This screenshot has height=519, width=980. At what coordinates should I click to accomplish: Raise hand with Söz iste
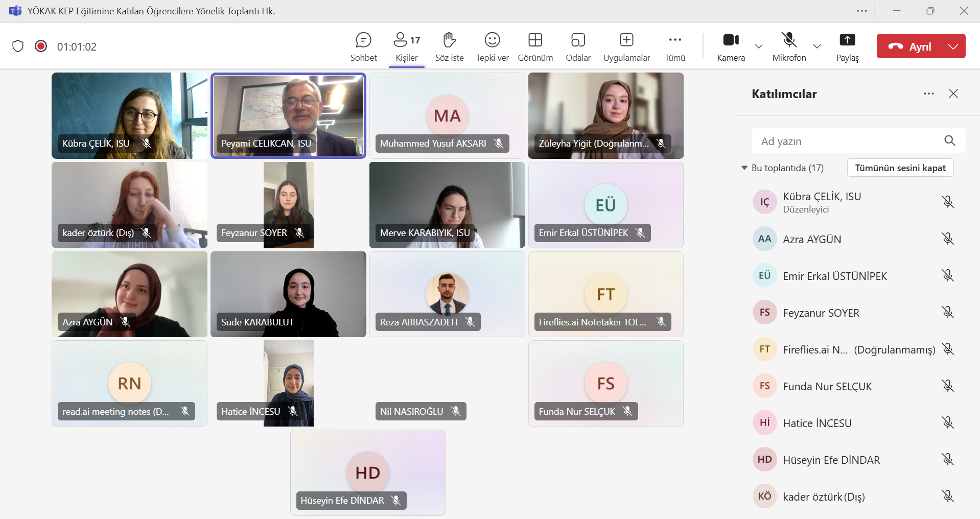point(449,46)
